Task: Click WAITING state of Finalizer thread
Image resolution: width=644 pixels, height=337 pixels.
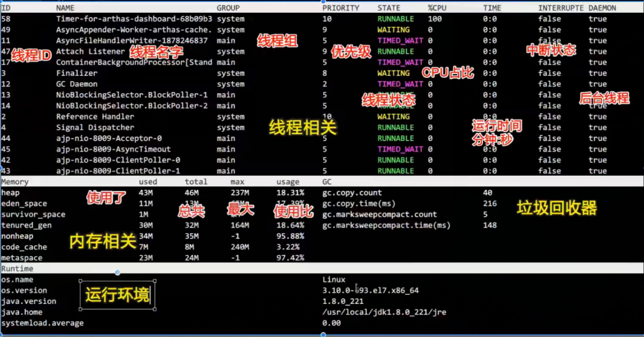Action: [394, 73]
